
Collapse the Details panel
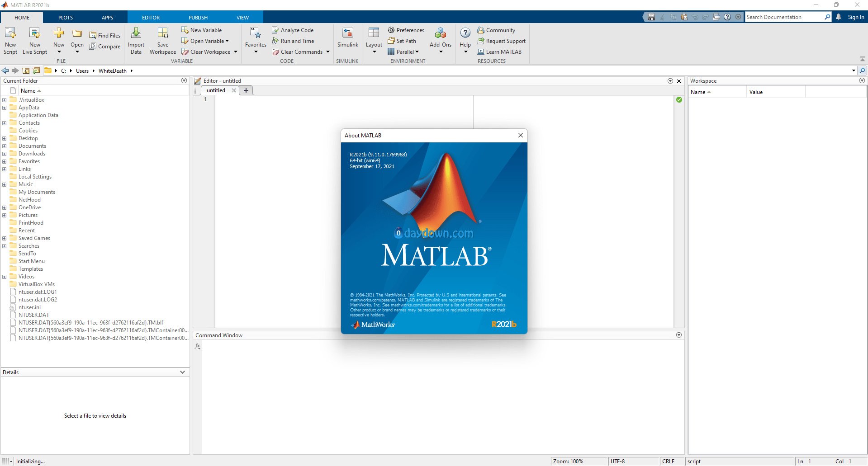pos(182,372)
